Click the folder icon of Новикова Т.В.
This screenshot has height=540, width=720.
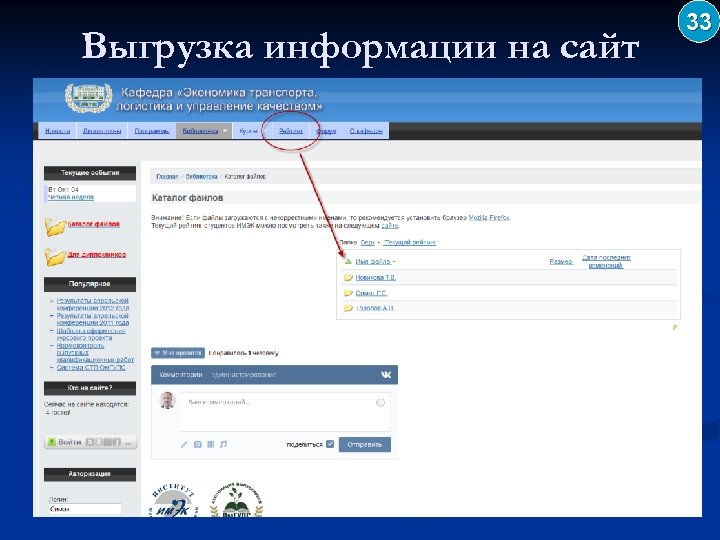pos(348,277)
